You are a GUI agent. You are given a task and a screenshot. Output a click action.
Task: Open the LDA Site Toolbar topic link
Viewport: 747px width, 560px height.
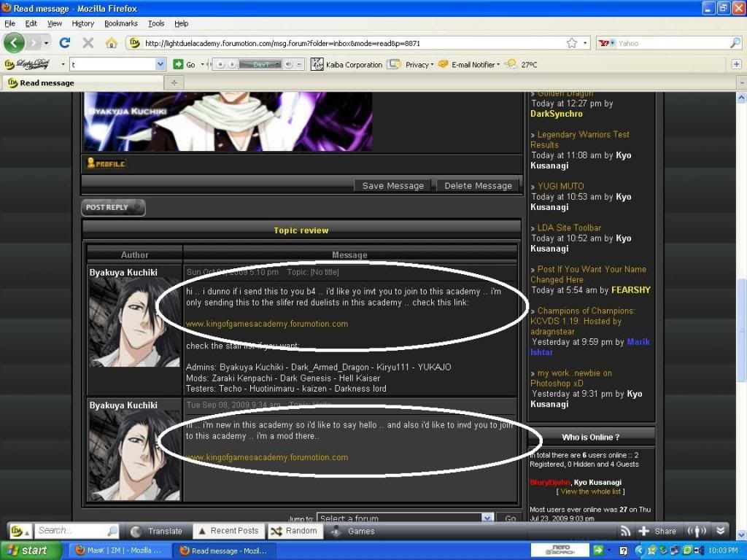569,227
